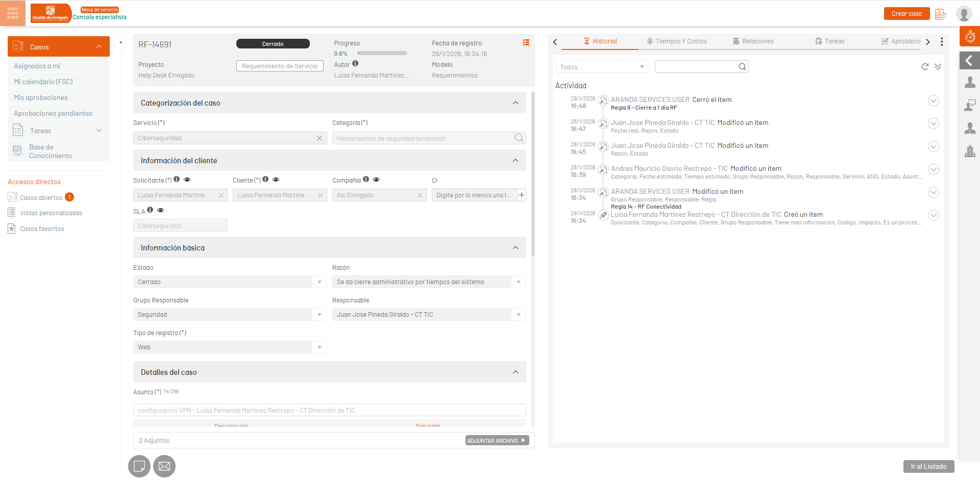Collapse Categorización del caso section
980x481 pixels.
click(516, 103)
